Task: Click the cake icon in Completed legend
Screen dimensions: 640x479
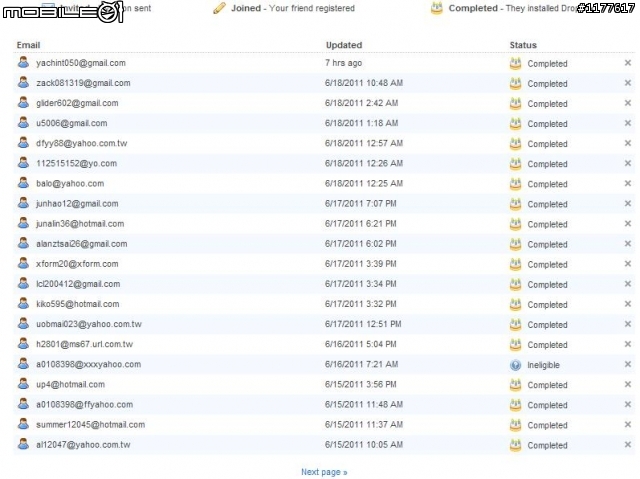Action: pyautogui.click(x=437, y=8)
